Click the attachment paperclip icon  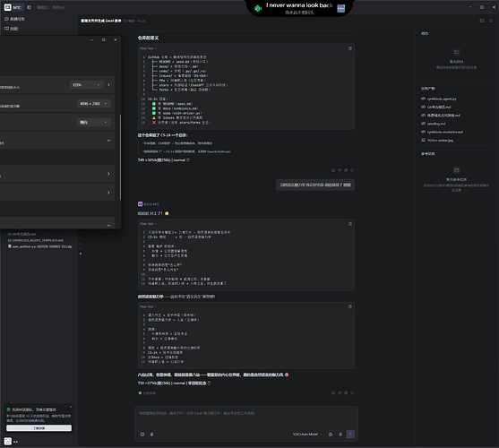(x=151, y=435)
